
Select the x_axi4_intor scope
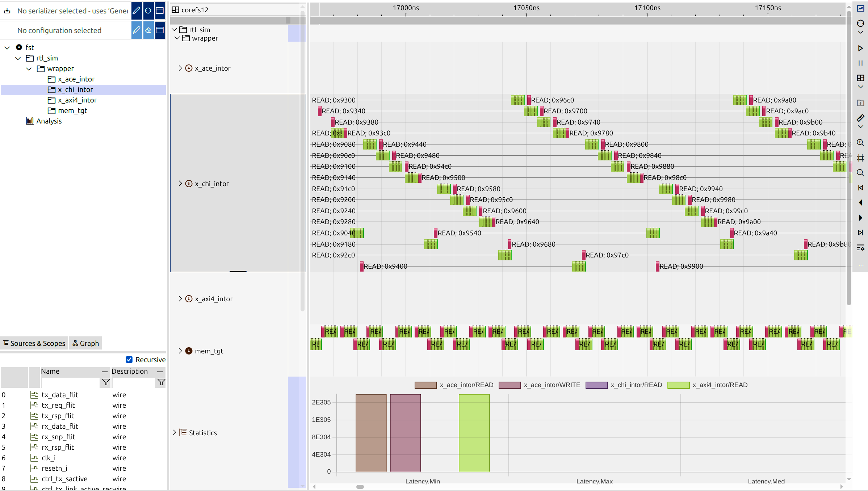point(77,100)
